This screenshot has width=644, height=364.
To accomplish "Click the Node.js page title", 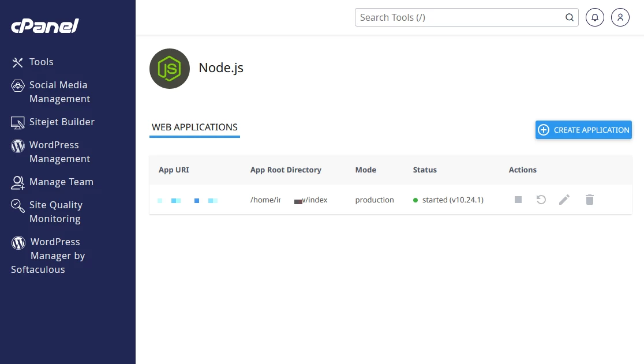I will (221, 67).
